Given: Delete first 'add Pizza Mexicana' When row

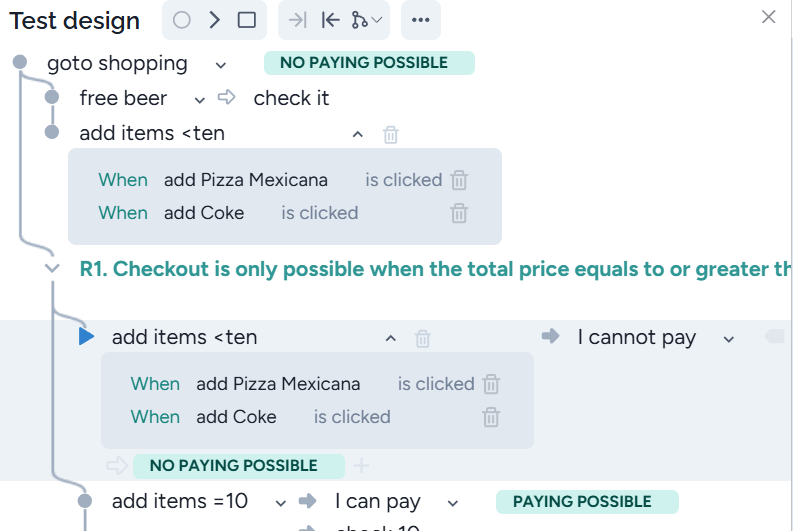Looking at the screenshot, I should pos(459,180).
